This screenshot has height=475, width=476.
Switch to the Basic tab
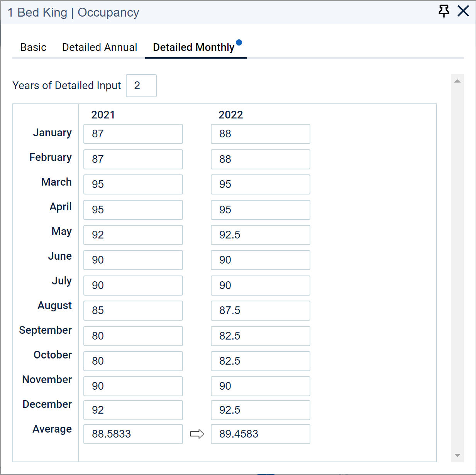(x=33, y=47)
